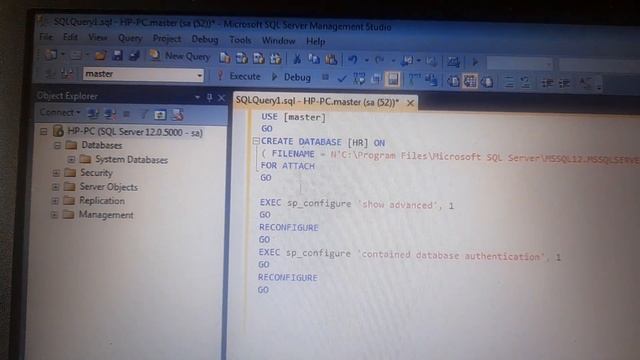Open the Query menu
Image resolution: width=640 pixels, height=360 pixels.
[130, 38]
